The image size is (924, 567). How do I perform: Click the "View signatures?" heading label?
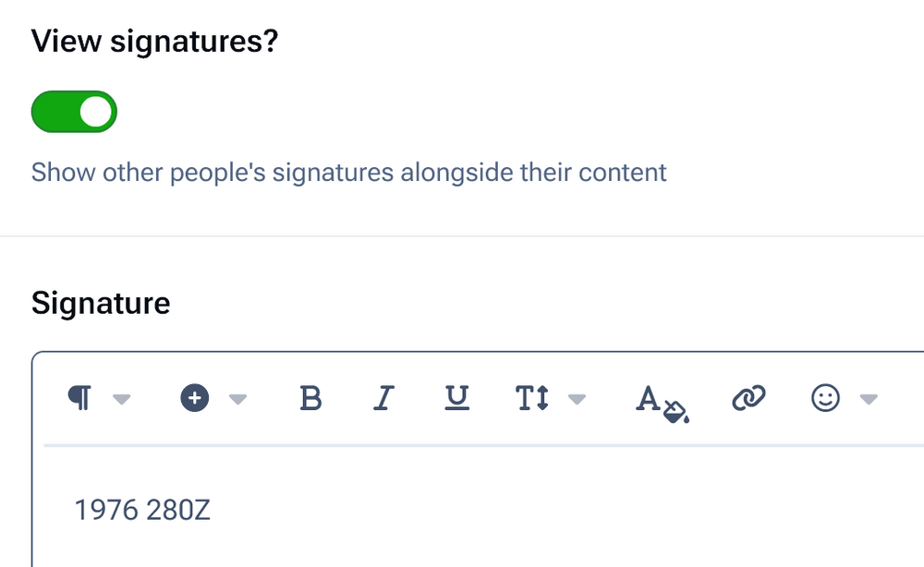(x=154, y=42)
